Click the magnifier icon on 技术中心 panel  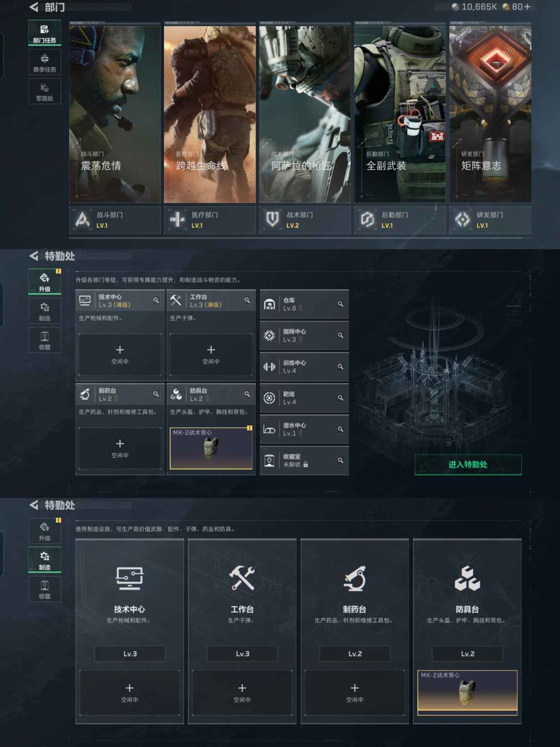point(156,301)
